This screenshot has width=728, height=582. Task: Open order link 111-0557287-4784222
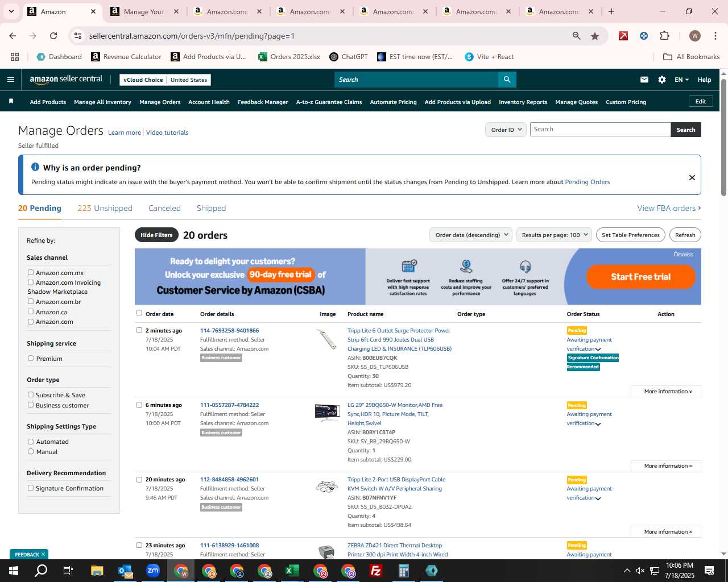(229, 405)
